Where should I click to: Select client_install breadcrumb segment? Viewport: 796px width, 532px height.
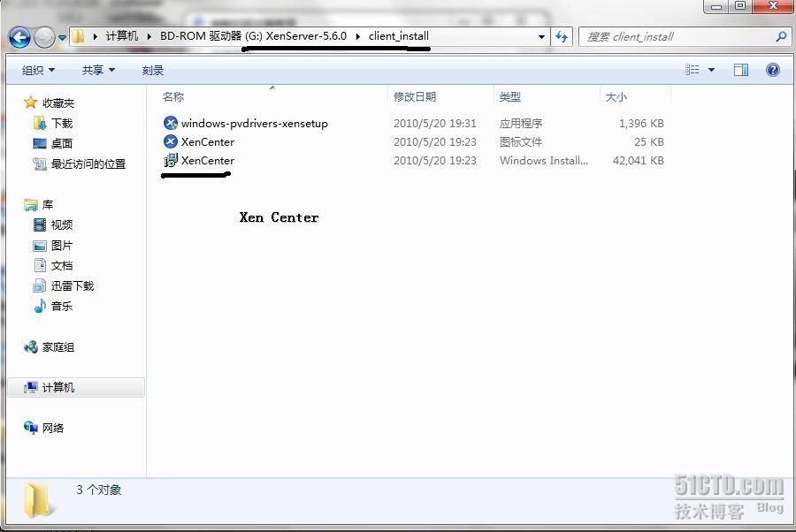[399, 36]
